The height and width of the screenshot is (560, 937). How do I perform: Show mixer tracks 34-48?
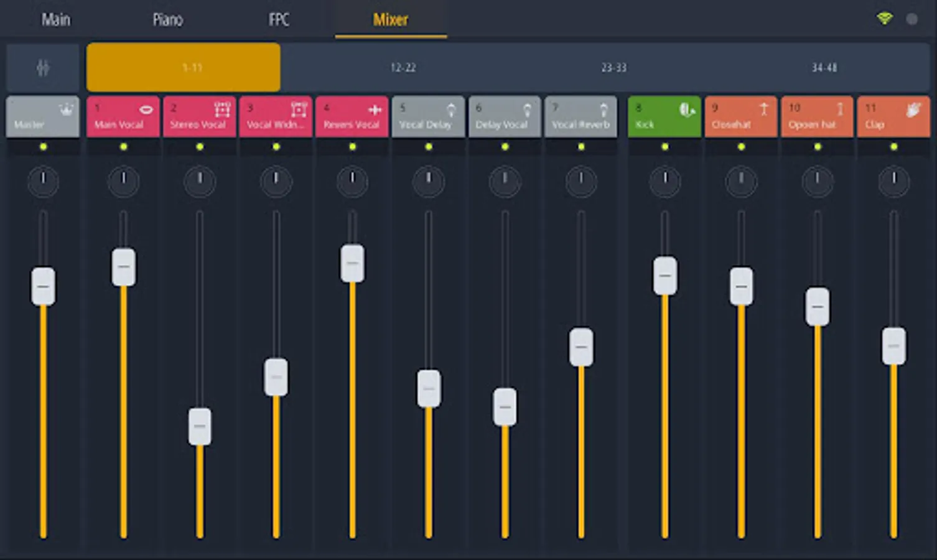[x=824, y=67]
